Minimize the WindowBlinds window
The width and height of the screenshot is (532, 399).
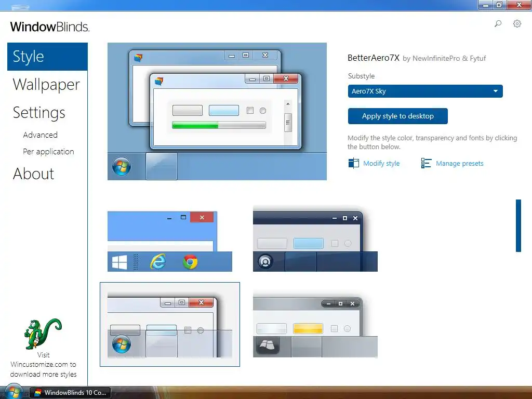tap(486, 5)
